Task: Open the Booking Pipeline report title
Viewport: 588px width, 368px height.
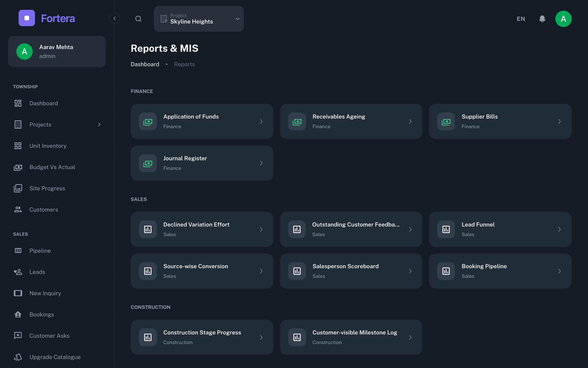Action: (x=484, y=266)
